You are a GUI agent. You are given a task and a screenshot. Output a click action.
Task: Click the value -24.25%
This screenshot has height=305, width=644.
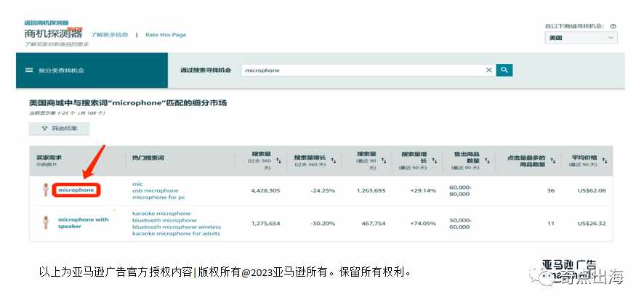point(323,190)
